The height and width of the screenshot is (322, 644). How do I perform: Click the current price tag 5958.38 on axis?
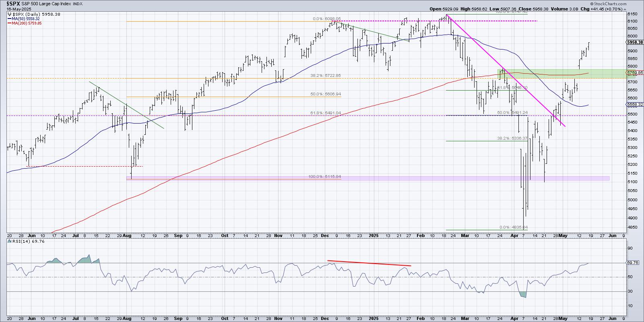coord(636,42)
